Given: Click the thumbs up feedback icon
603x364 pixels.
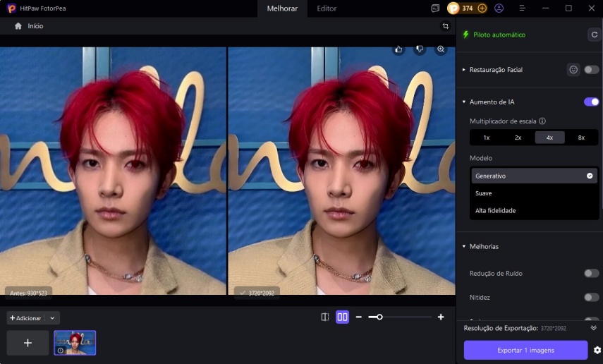Looking at the screenshot, I should coord(398,49).
